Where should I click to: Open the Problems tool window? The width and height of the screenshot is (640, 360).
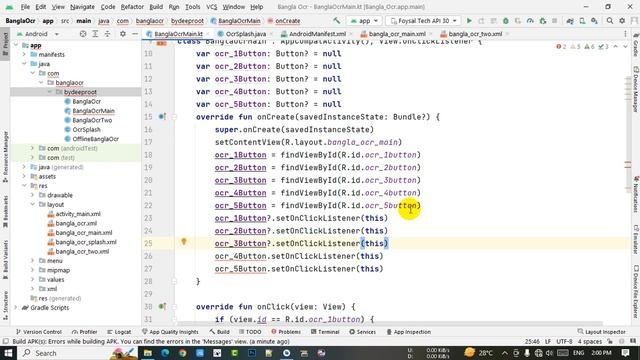click(x=286, y=332)
